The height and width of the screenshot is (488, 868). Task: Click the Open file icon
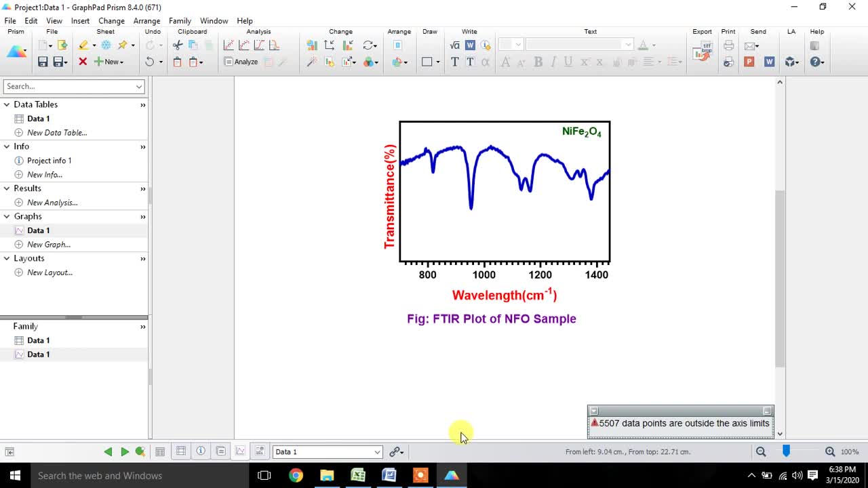[x=62, y=45]
